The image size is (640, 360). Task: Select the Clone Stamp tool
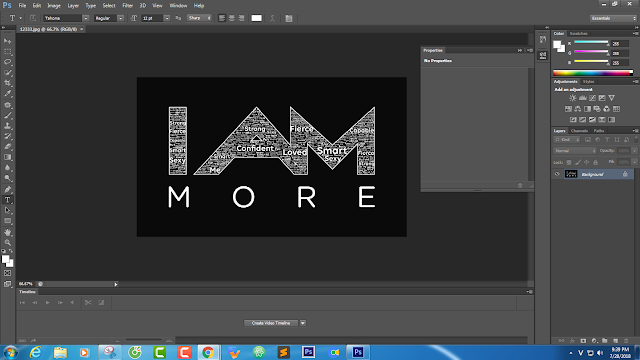(x=7, y=126)
